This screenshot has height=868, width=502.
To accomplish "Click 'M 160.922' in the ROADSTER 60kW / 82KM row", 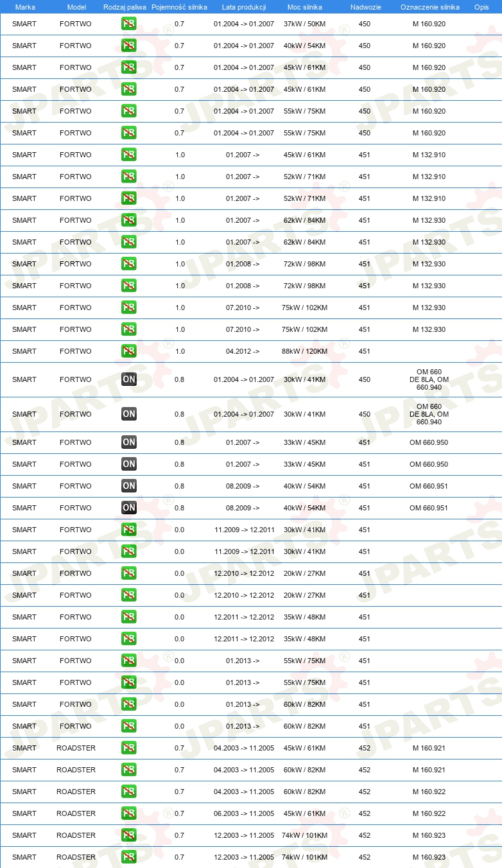I will pyautogui.click(x=429, y=792).
